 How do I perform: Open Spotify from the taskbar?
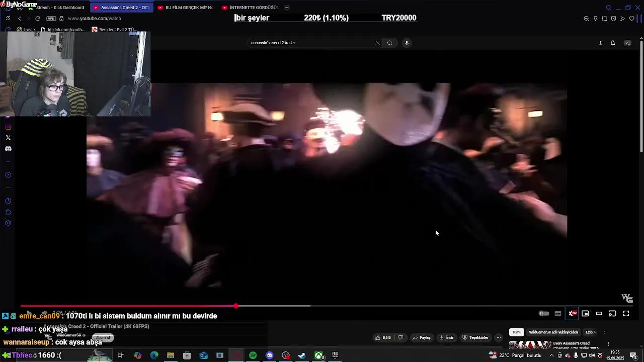pyautogui.click(x=253, y=355)
